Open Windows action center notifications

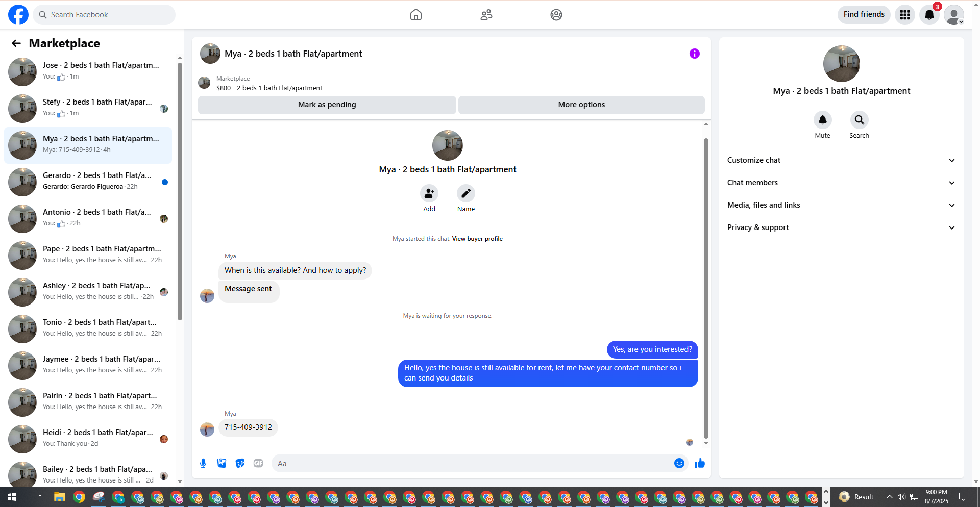[x=964, y=497]
